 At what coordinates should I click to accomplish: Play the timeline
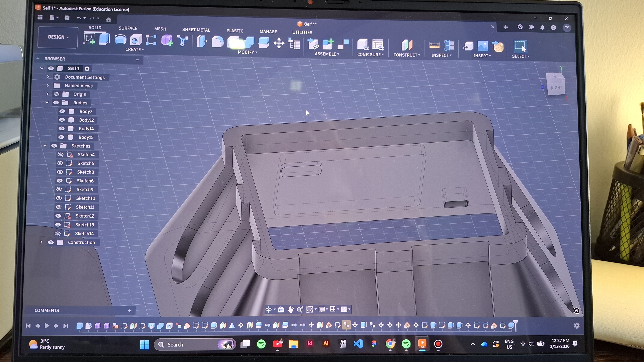pyautogui.click(x=47, y=326)
